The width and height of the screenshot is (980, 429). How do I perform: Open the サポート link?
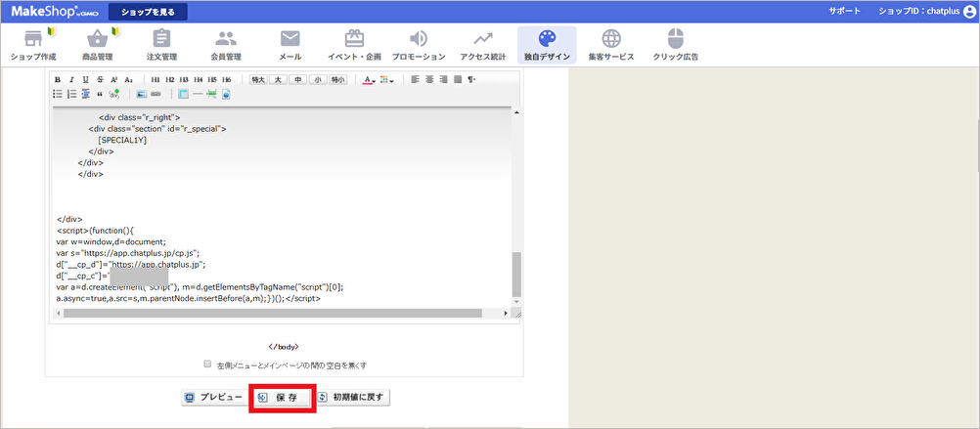click(844, 12)
